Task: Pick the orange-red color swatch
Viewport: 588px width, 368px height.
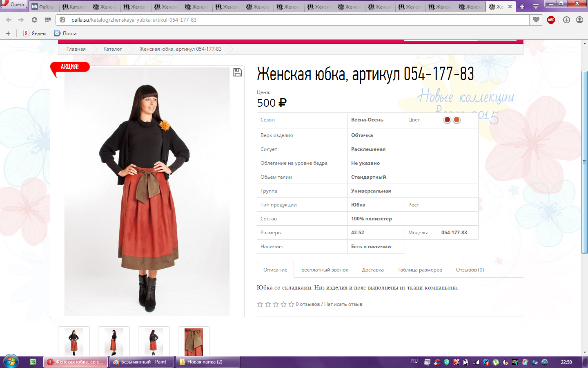Action: click(457, 120)
